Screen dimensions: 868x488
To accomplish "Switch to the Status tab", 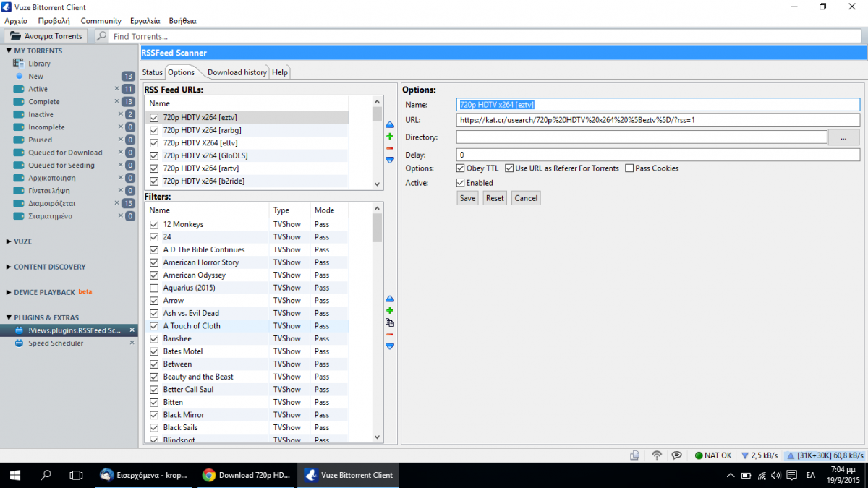I will [152, 72].
